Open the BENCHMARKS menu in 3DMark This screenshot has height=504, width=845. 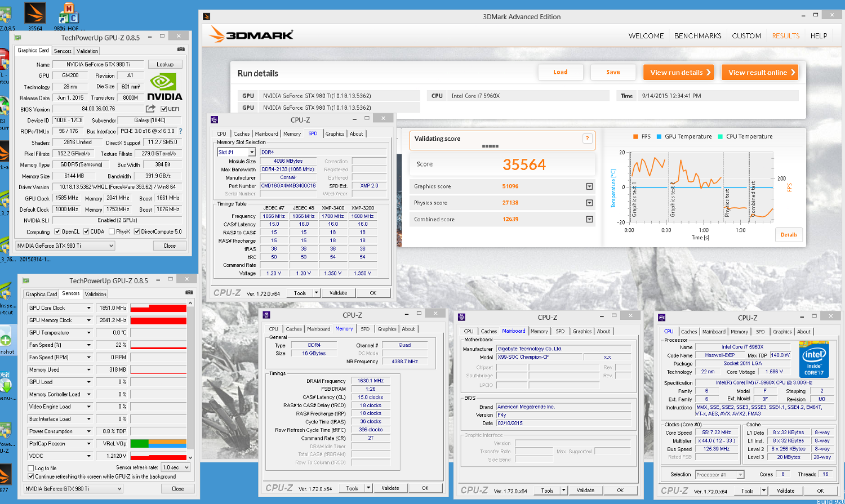click(x=697, y=35)
